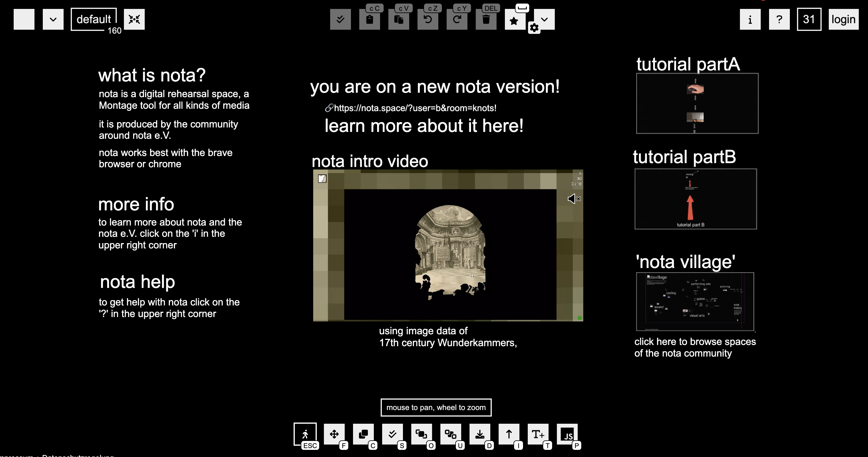
Task: Select the up-arrow import tool (I)
Action: tap(509, 434)
